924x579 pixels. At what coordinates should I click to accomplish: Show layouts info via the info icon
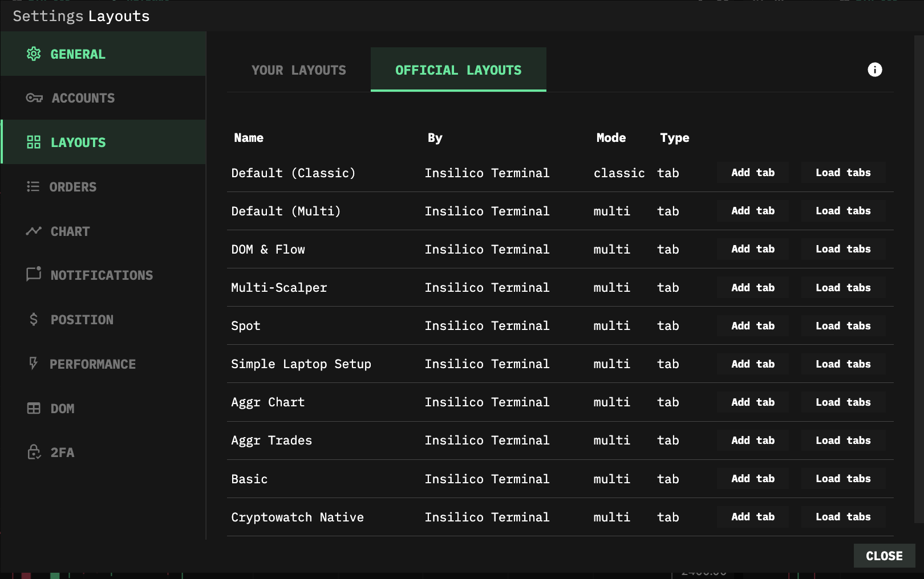pyautogui.click(x=874, y=70)
